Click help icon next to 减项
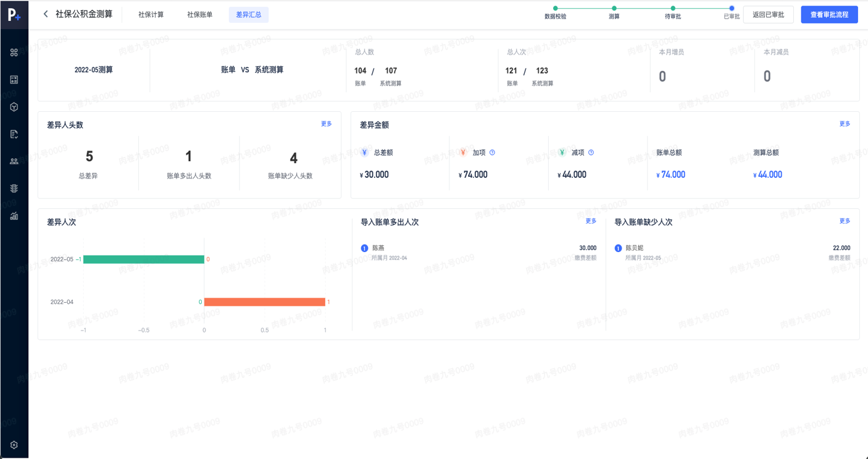 [x=591, y=153]
